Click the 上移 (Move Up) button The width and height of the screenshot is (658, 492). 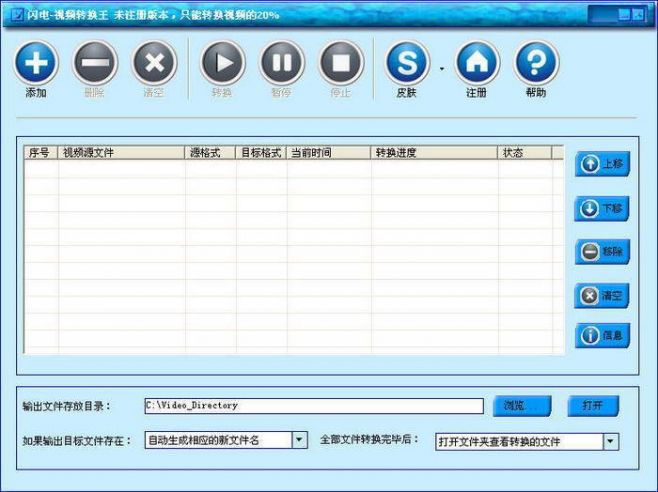(602, 164)
